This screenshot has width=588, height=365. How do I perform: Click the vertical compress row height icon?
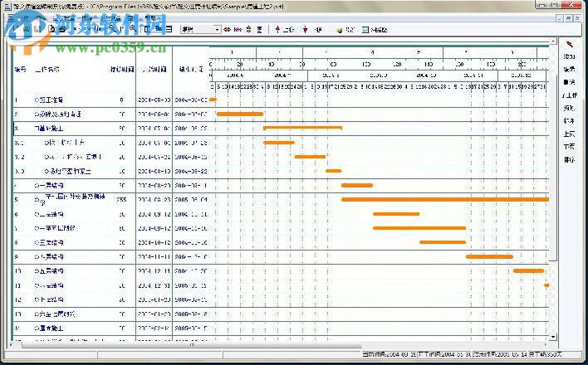pyautogui.click(x=259, y=30)
